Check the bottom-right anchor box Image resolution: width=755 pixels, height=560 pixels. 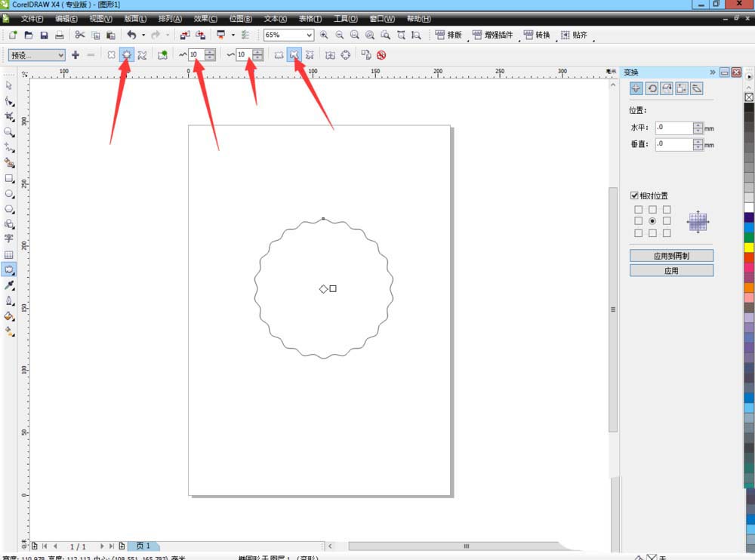tap(667, 233)
